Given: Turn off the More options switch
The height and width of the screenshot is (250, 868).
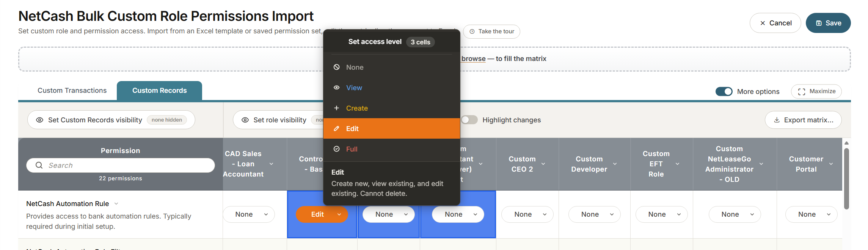Looking at the screenshot, I should (724, 91).
